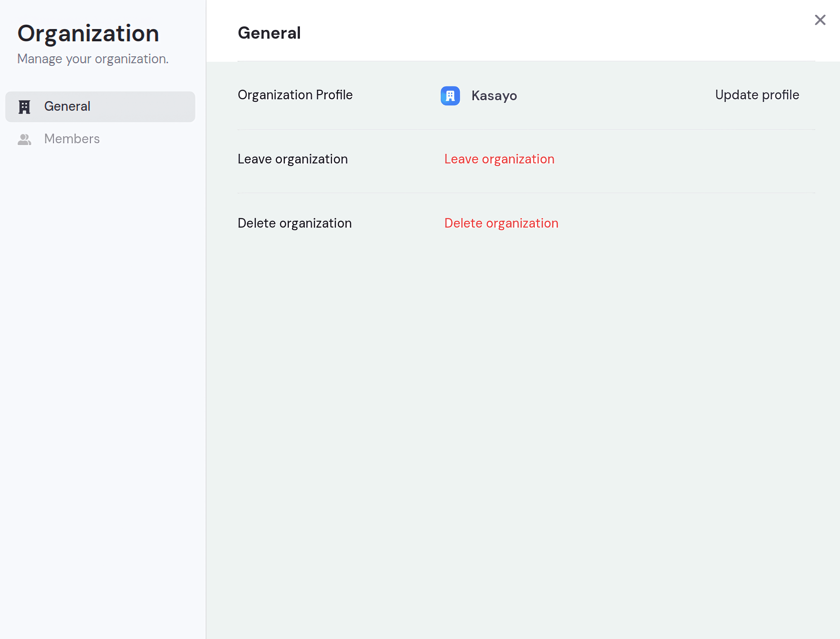This screenshot has width=840, height=639.
Task: Click the people icon beside Members
Action: [24, 139]
